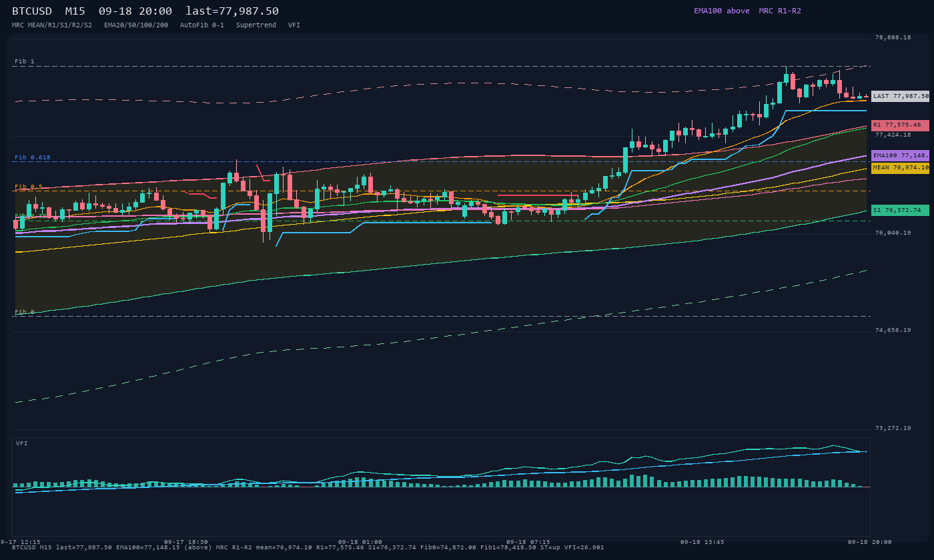Viewport: 934px width, 560px height.
Task: Click the R1 77,575.46 price tag
Action: (901, 125)
